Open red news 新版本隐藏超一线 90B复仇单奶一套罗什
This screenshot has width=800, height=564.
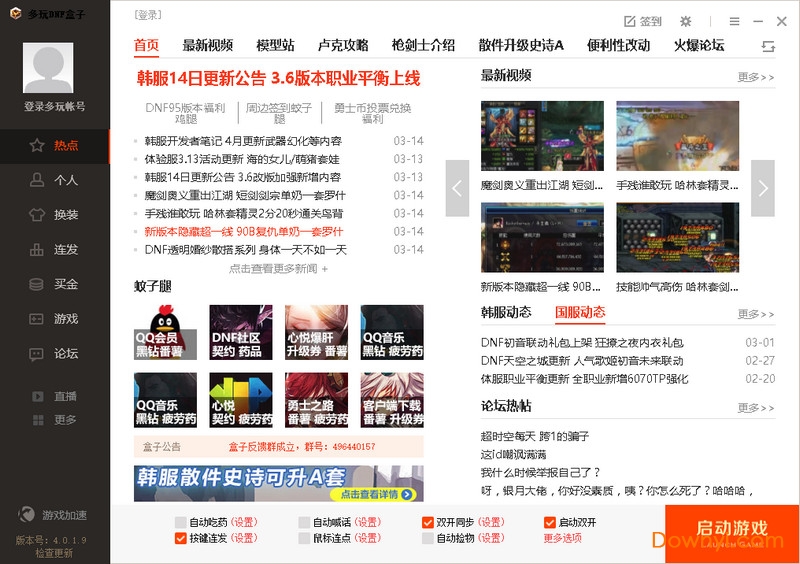coord(244,232)
